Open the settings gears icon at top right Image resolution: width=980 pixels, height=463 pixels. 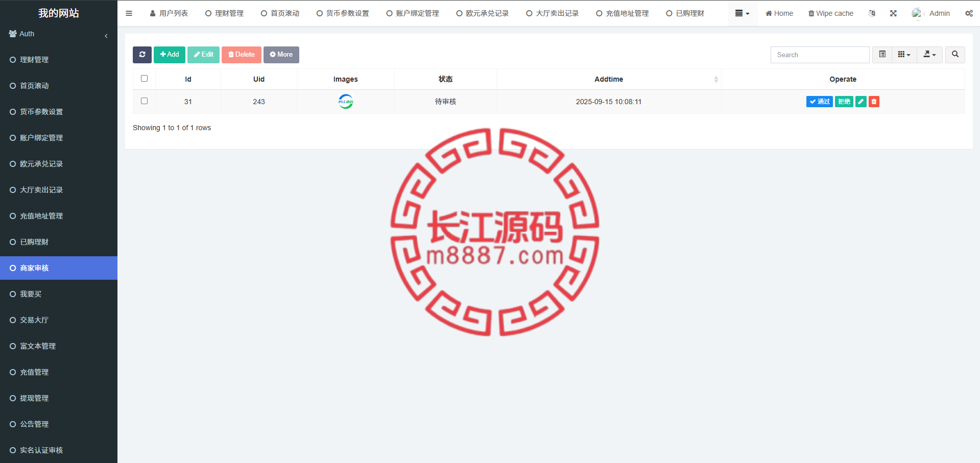tap(969, 13)
